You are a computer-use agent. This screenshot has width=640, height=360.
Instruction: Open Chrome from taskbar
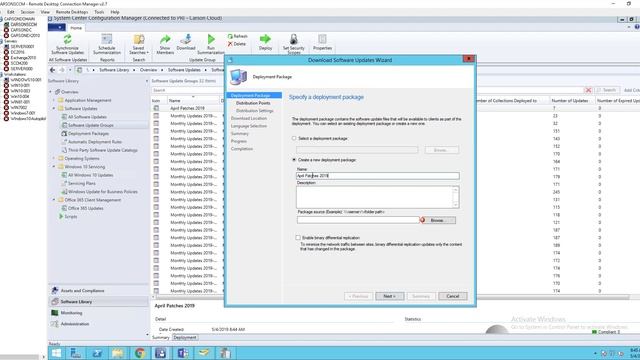click(140, 353)
